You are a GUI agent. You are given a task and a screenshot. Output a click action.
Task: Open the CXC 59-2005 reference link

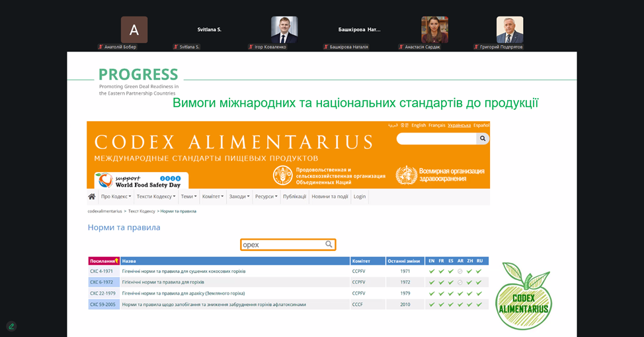(102, 305)
